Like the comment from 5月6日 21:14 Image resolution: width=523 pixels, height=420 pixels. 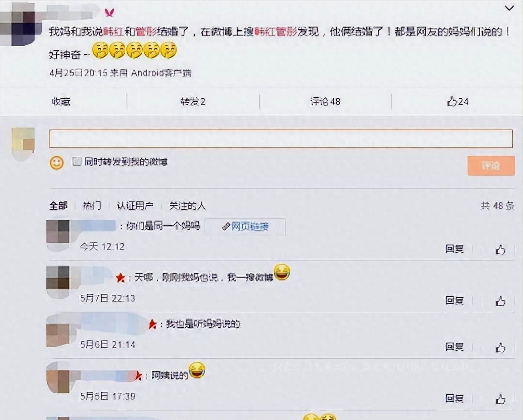[501, 347]
